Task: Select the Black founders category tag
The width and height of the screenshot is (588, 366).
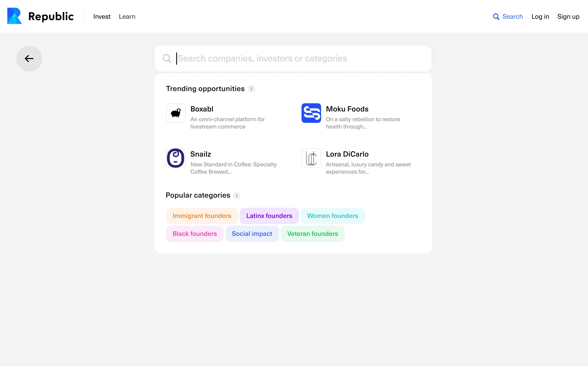Action: (x=195, y=233)
